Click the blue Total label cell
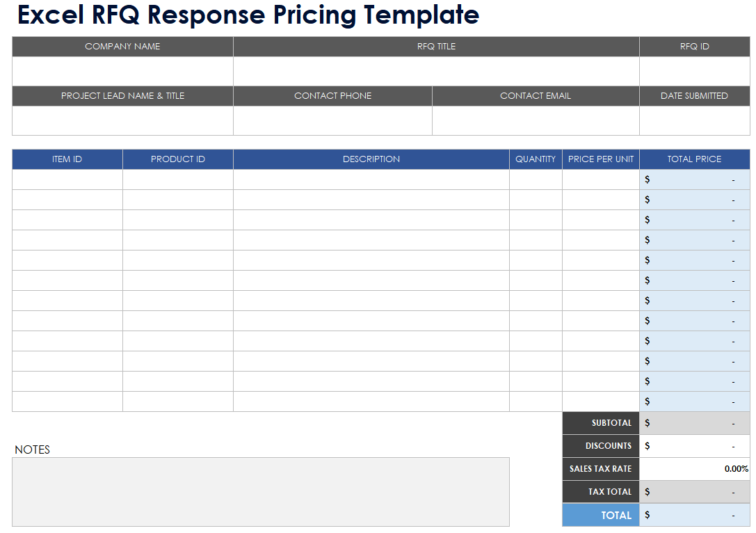The height and width of the screenshot is (533, 756). tap(601, 515)
